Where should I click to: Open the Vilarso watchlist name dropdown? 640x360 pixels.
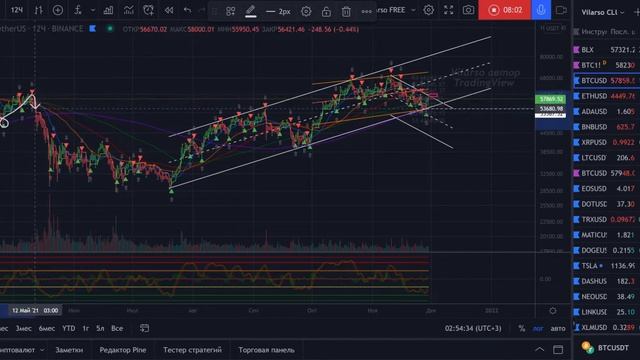coord(602,12)
